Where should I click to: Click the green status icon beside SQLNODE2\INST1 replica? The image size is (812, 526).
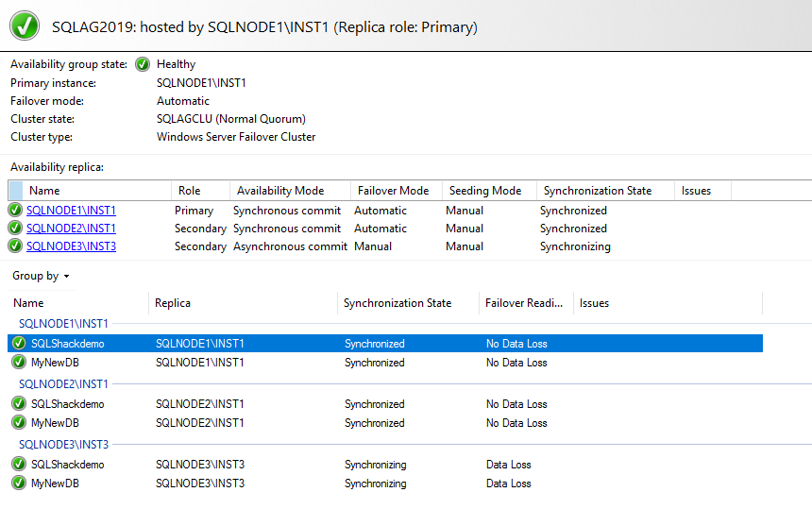pos(15,229)
